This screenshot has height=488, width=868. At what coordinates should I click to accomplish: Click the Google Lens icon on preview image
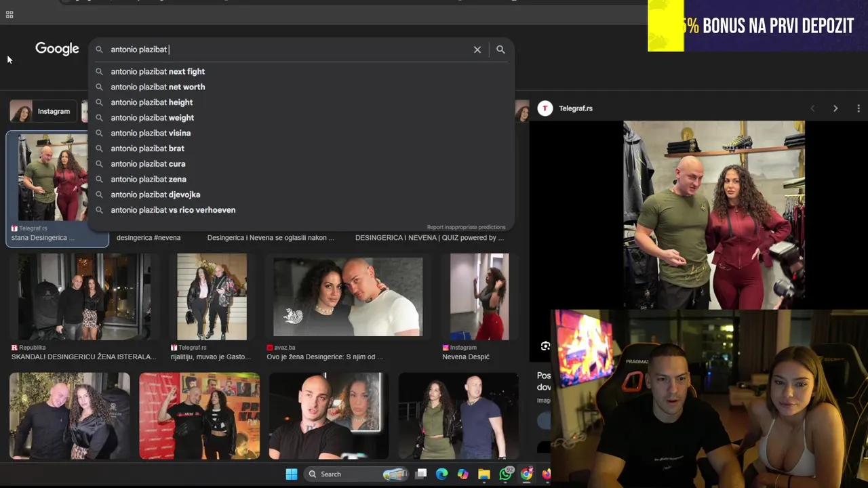[x=545, y=346]
